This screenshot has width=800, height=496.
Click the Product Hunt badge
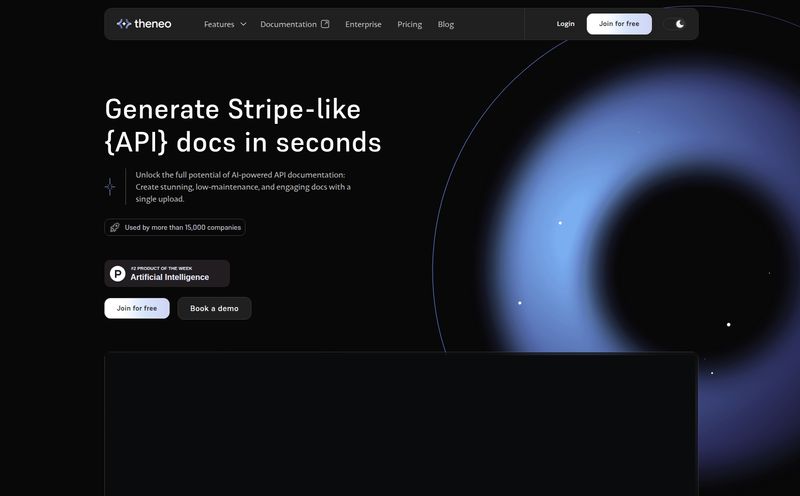167,274
